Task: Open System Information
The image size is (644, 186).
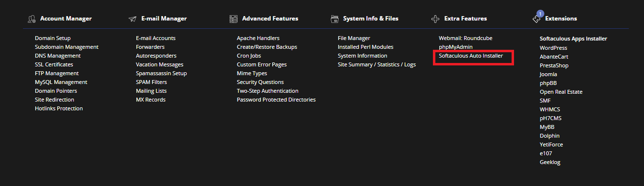Action: click(x=363, y=56)
